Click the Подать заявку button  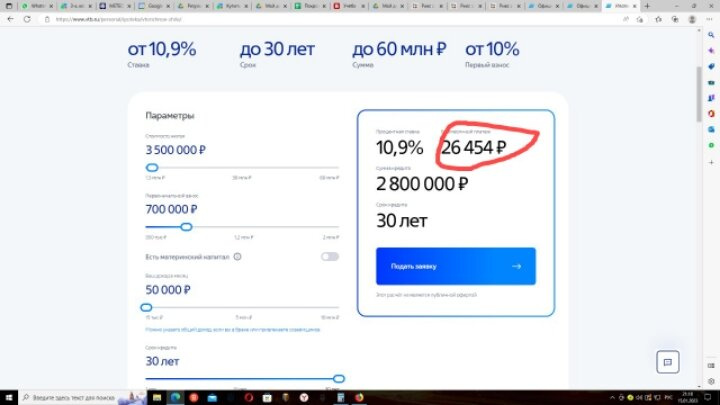pyautogui.click(x=455, y=266)
